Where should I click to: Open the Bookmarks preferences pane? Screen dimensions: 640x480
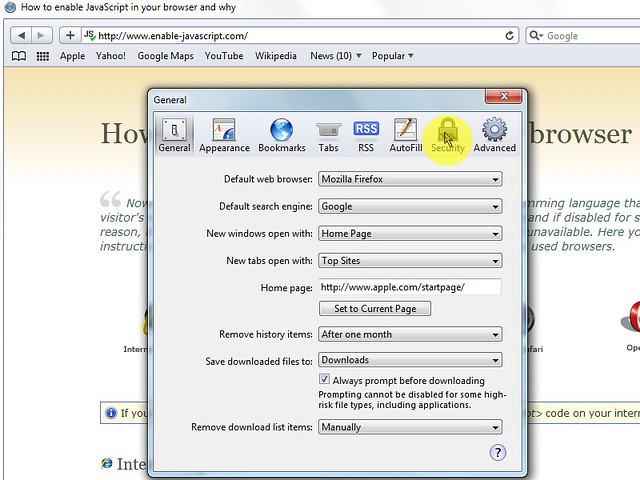(281, 135)
